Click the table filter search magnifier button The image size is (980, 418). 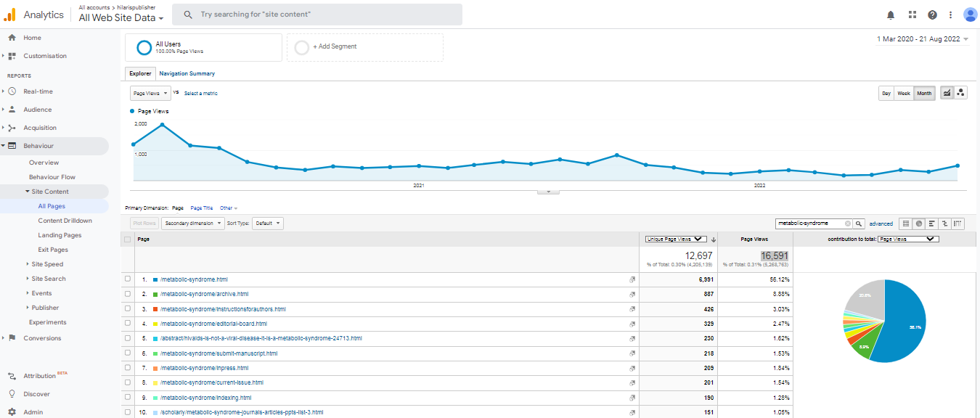tap(859, 224)
